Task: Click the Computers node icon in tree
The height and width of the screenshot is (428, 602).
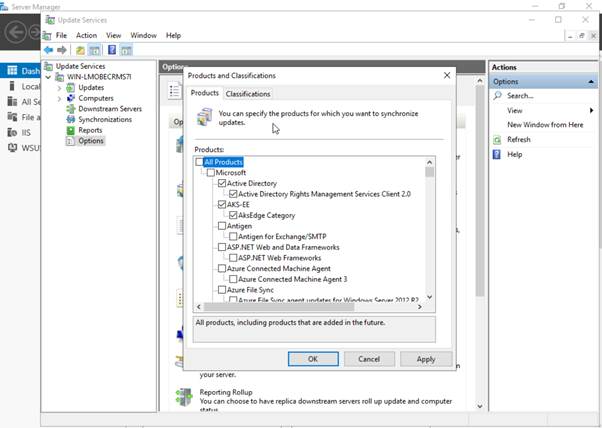Action: click(x=71, y=98)
